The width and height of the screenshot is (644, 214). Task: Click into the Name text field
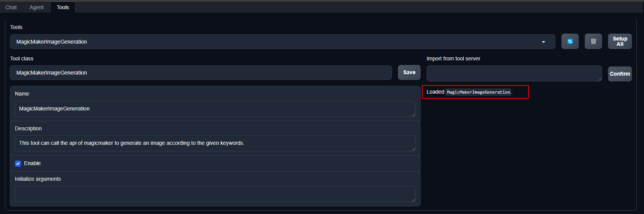click(215, 109)
